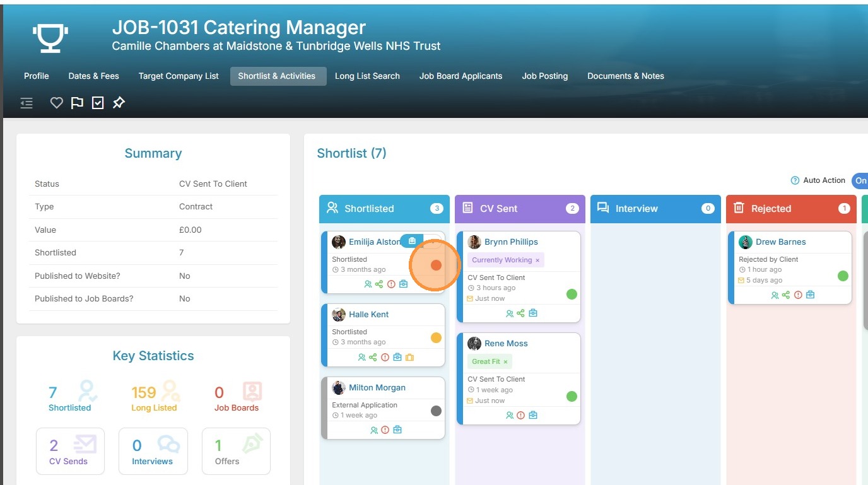The width and height of the screenshot is (868, 485).
Task: Toggle the Auto Action On switch
Action: 860,180
